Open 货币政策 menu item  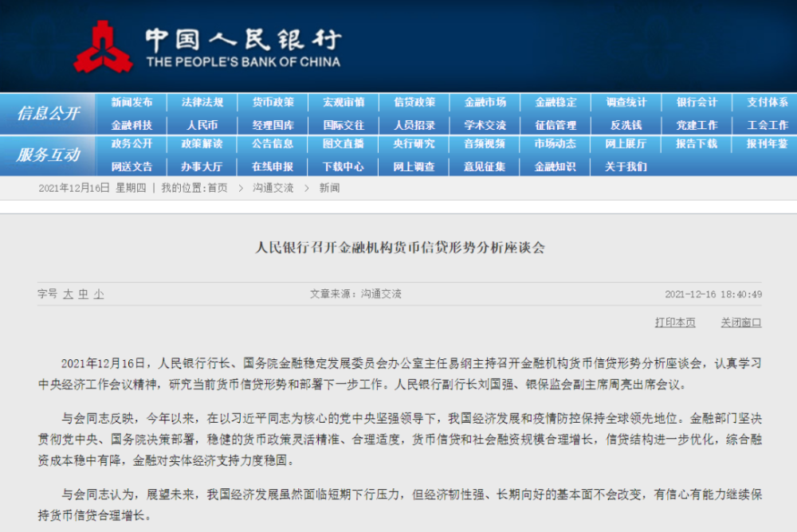point(273,102)
